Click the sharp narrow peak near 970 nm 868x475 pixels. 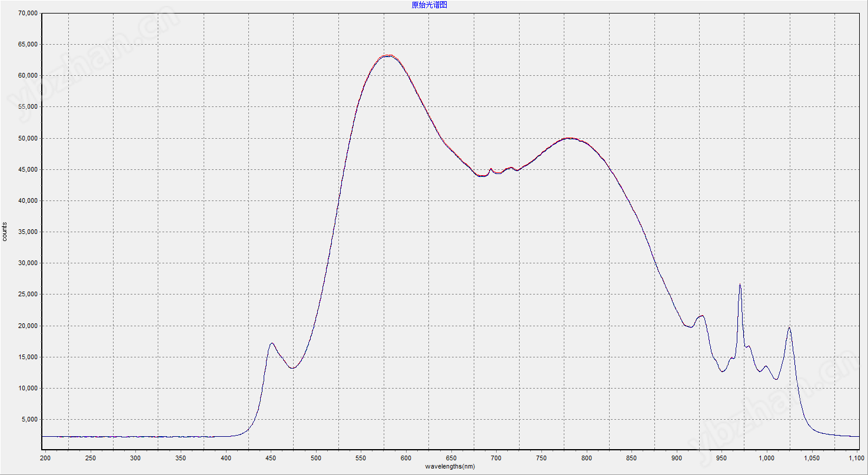(x=740, y=285)
